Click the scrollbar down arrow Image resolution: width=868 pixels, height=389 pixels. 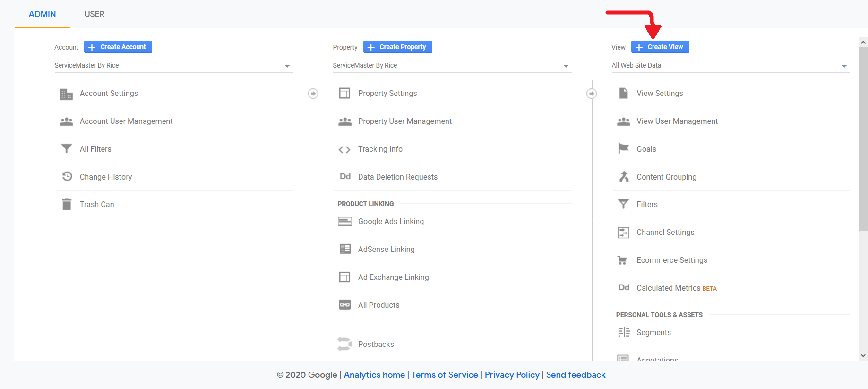(863, 355)
